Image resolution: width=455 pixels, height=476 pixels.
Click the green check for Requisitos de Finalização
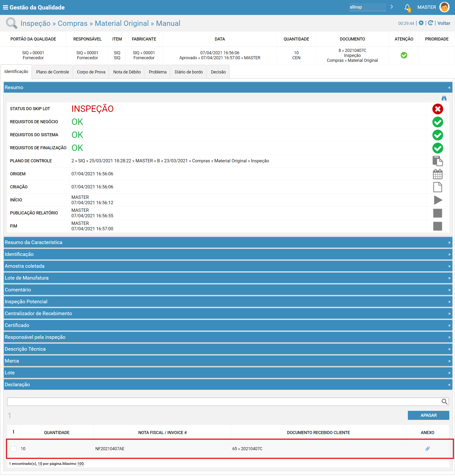tap(437, 148)
